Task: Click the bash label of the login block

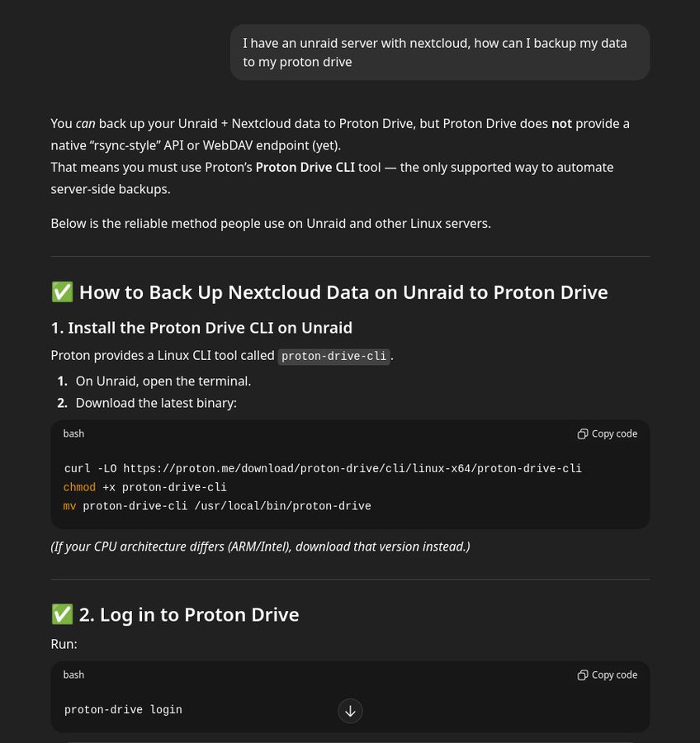Action: (73, 674)
